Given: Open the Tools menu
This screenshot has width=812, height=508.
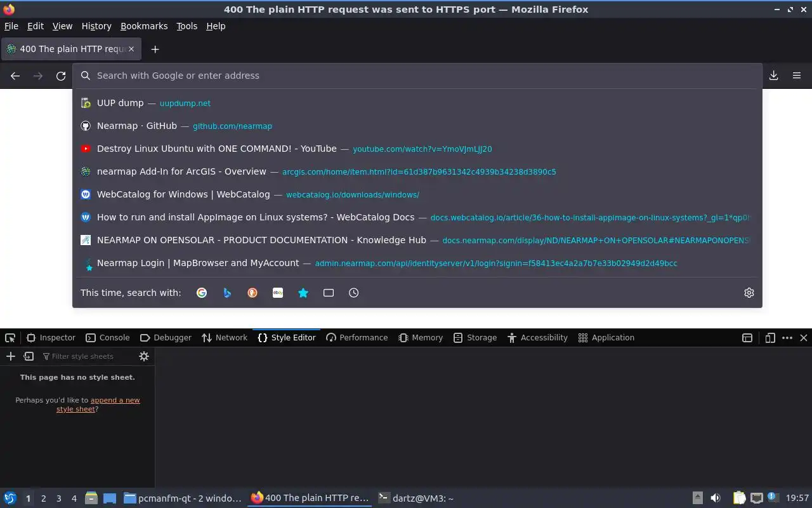Looking at the screenshot, I should 187,26.
